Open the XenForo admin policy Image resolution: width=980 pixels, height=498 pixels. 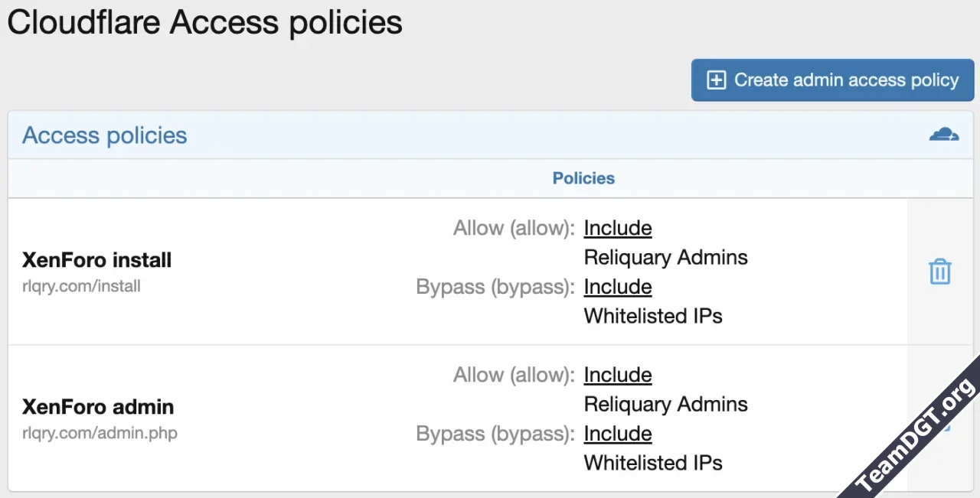coord(98,407)
